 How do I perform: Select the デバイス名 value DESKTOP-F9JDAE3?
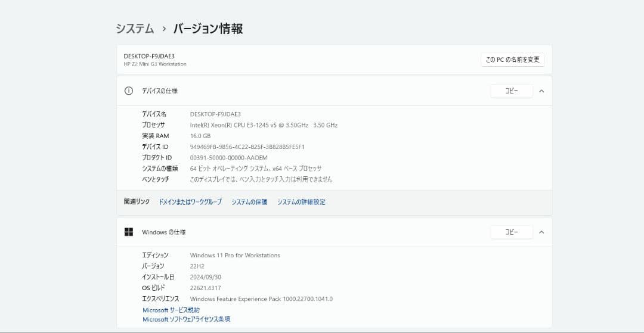215,114
